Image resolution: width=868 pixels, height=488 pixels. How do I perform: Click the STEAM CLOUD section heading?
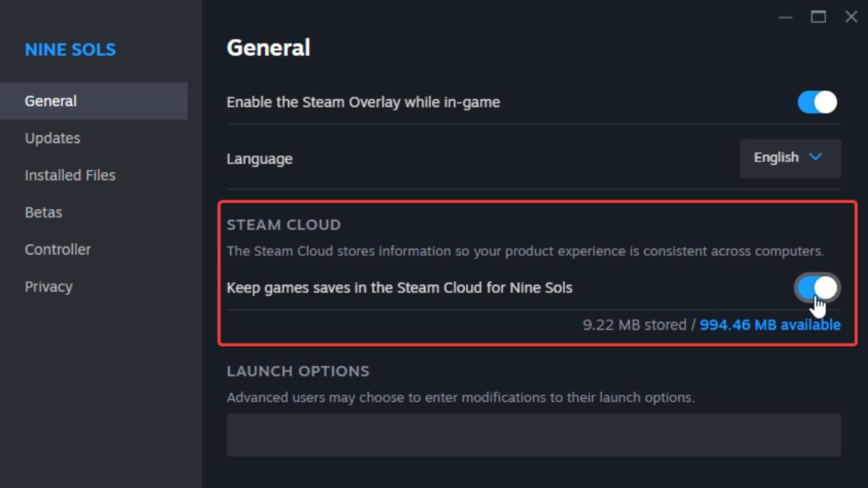[284, 225]
